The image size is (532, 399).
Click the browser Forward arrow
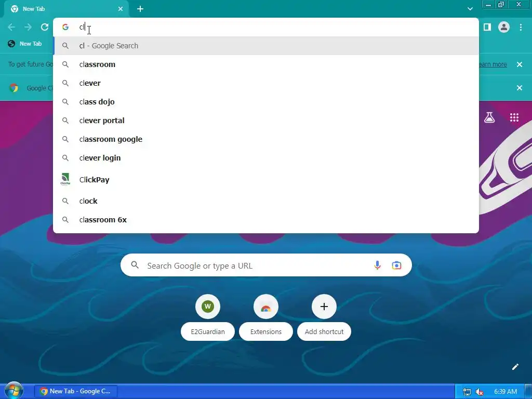click(x=28, y=27)
